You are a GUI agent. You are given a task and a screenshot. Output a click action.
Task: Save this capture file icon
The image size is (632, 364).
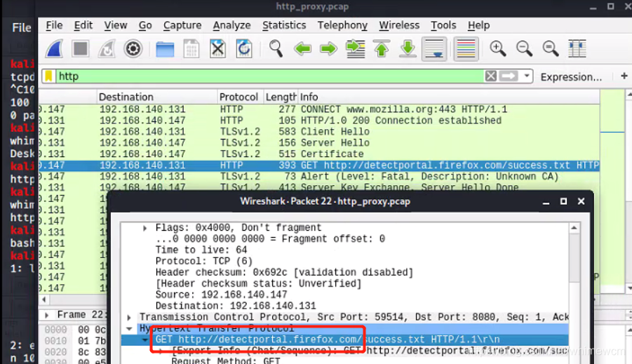(191, 49)
